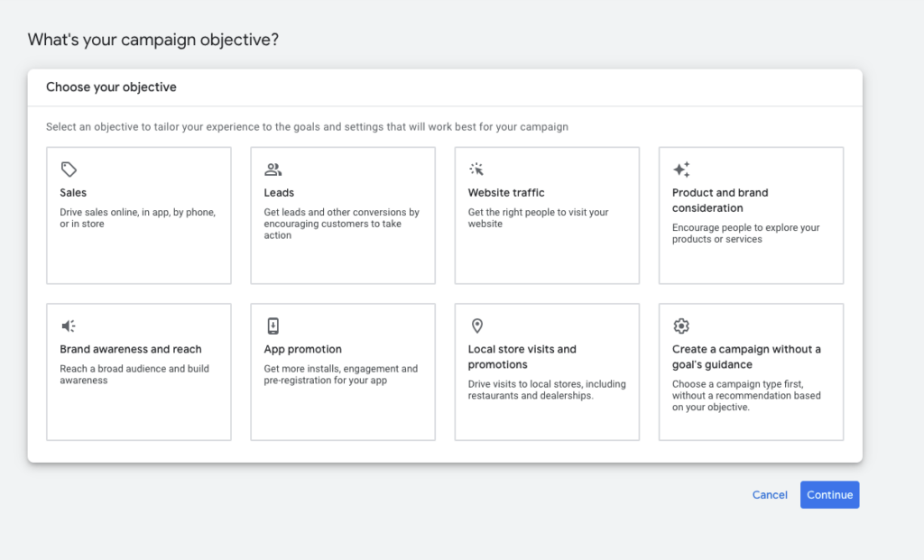Click the Product and brand consideration sparkle icon

coord(681,168)
